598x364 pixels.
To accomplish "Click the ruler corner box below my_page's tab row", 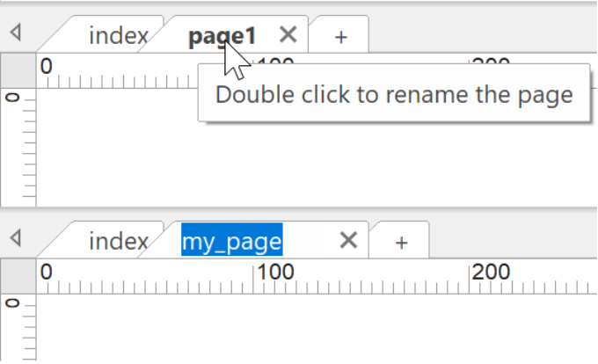I will tap(18, 276).
